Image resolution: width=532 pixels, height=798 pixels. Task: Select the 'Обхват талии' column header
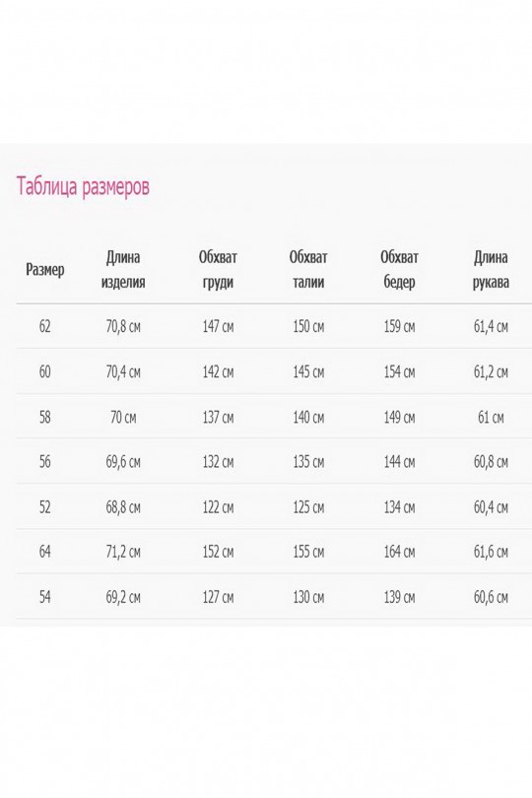tap(308, 270)
